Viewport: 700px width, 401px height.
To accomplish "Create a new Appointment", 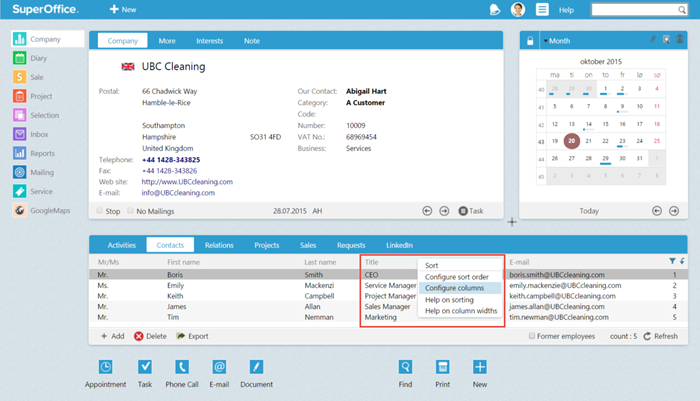I will coord(105,367).
